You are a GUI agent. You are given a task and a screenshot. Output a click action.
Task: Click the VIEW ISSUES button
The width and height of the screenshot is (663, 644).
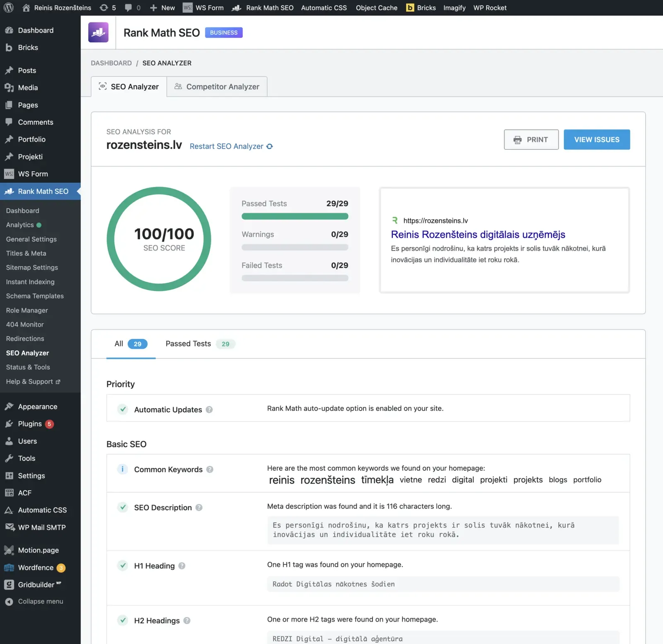pos(597,140)
